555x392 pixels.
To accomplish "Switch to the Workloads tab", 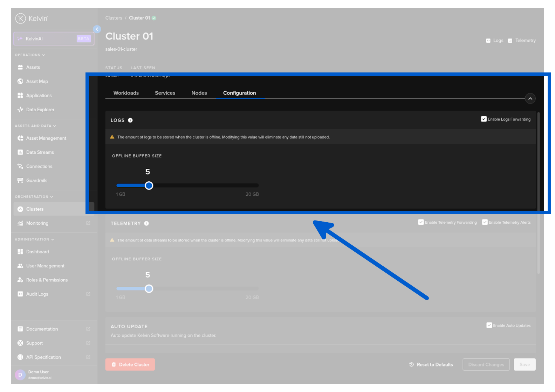I will pos(126,93).
